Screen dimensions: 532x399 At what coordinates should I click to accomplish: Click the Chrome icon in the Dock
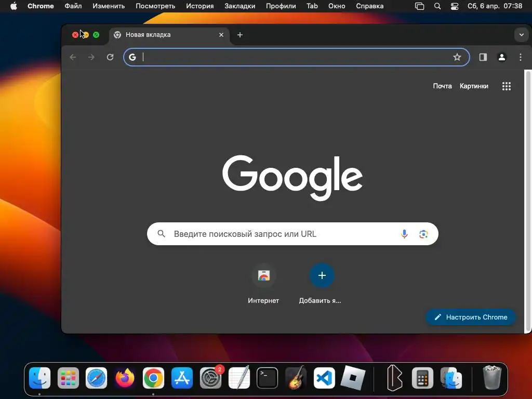pos(153,378)
